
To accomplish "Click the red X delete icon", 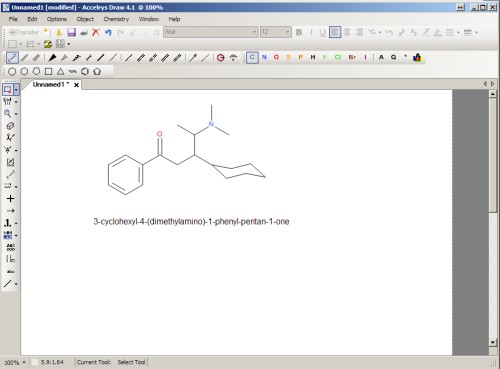I will coord(96,32).
